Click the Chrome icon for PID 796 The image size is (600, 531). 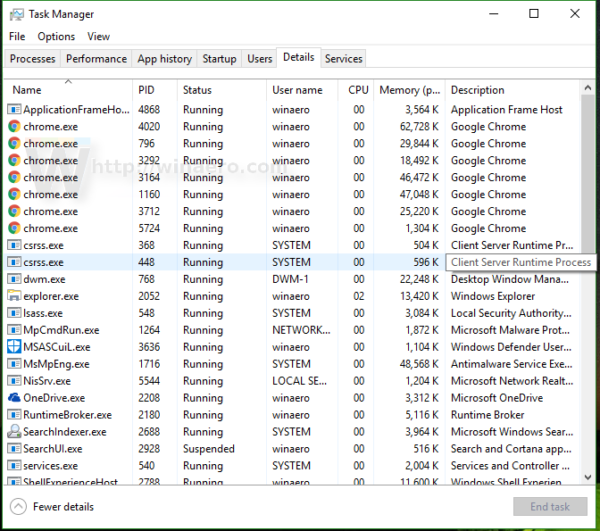pyautogui.click(x=14, y=143)
